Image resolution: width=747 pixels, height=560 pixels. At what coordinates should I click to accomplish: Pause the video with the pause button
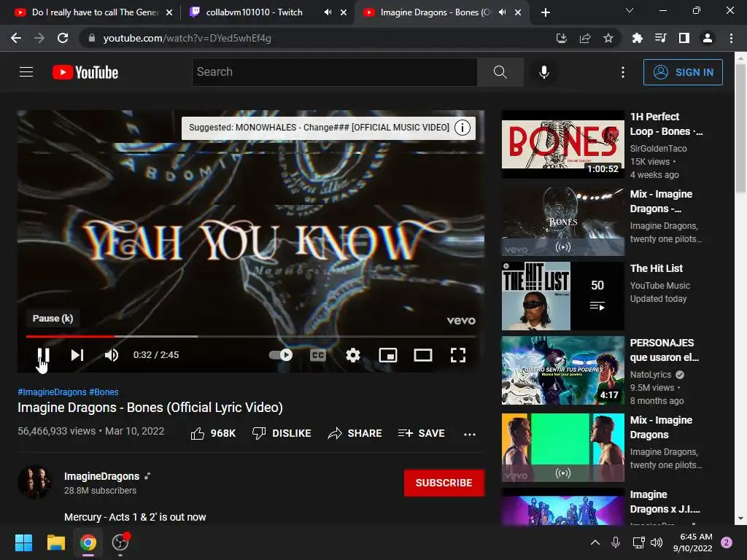[x=43, y=355]
